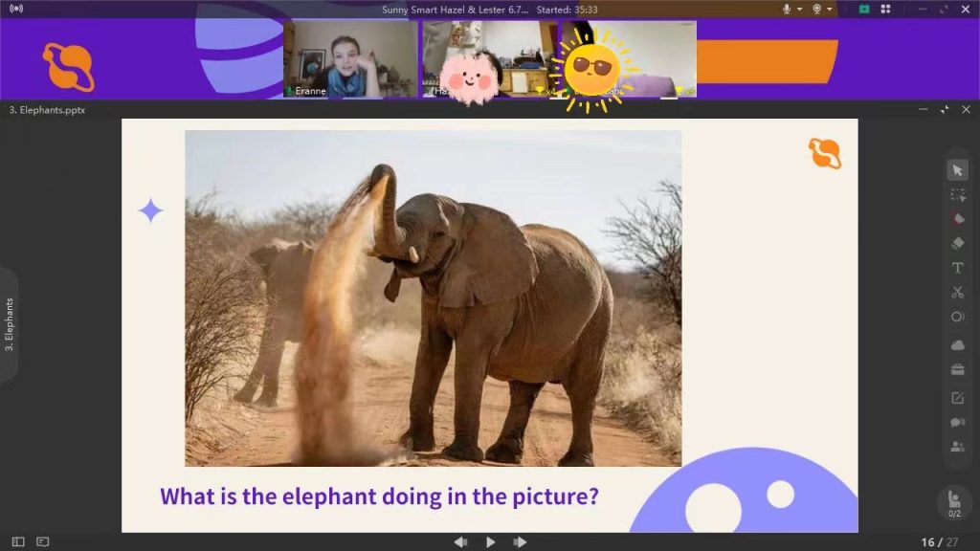
Task: Expand webcam options dropdown arrow
Action: [829, 9]
